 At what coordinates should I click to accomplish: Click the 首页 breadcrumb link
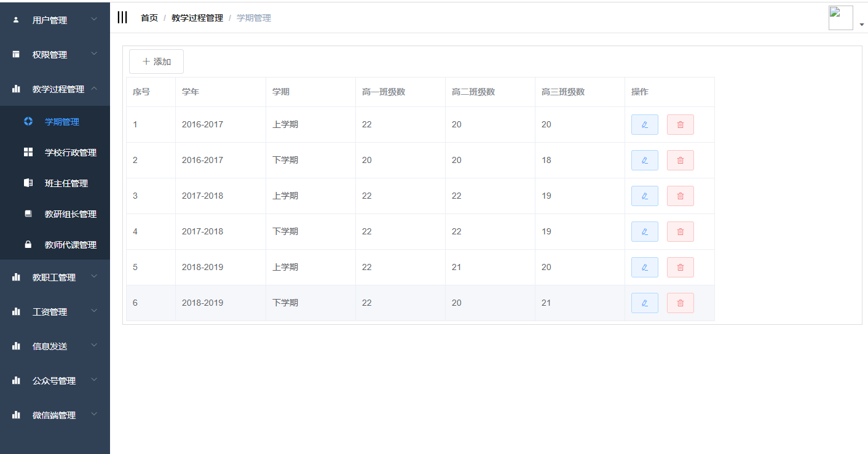pos(149,18)
